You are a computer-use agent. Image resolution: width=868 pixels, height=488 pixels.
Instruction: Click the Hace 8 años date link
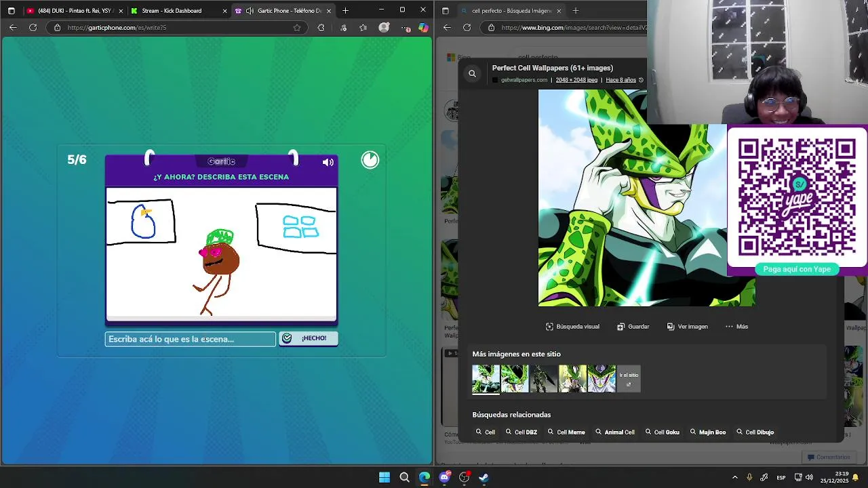pos(620,80)
